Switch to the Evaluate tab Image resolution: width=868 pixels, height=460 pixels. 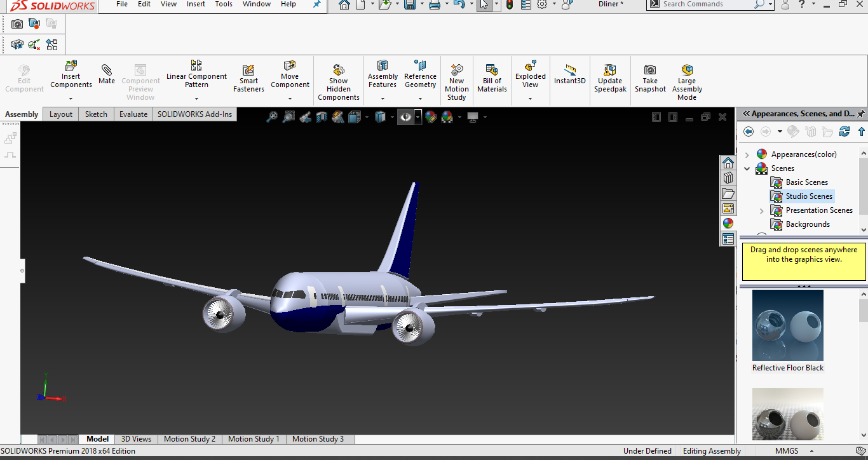[133, 114]
